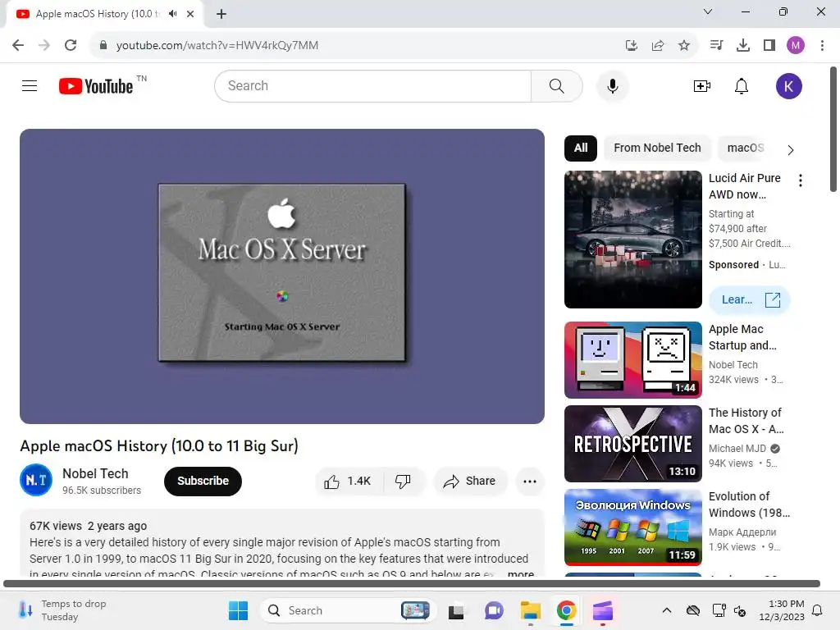The image size is (840, 630).
Task: Open the Clipchamp icon on the taskbar
Action: pyautogui.click(x=603, y=610)
